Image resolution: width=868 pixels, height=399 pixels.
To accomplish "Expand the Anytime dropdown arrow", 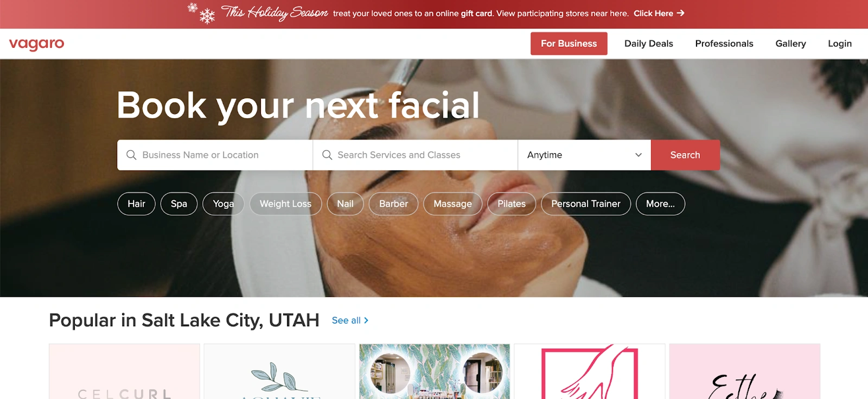I will [x=639, y=155].
